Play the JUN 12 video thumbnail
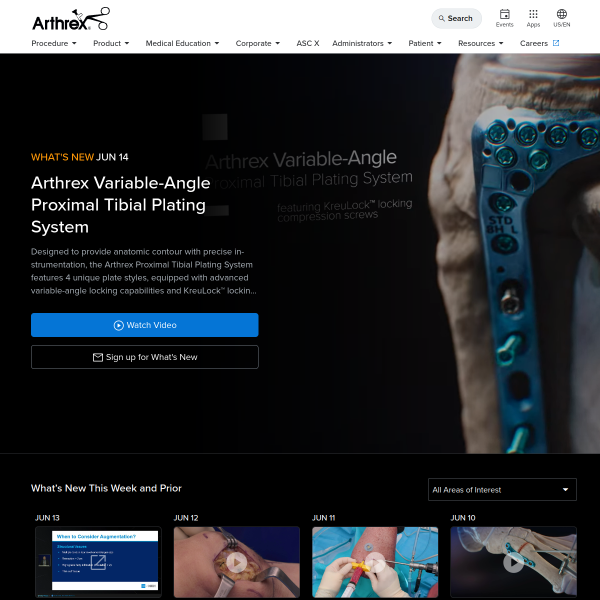600x600 pixels. click(236, 562)
